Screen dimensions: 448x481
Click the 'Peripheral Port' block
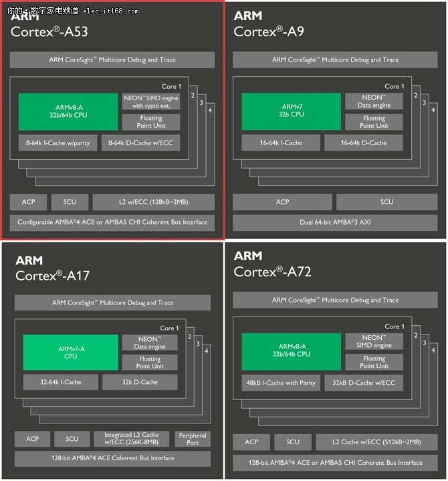tap(193, 439)
